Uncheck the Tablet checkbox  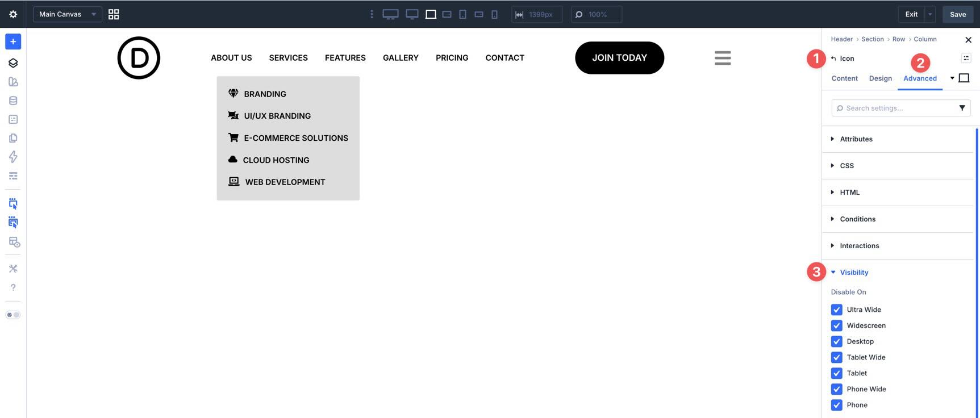click(x=836, y=373)
